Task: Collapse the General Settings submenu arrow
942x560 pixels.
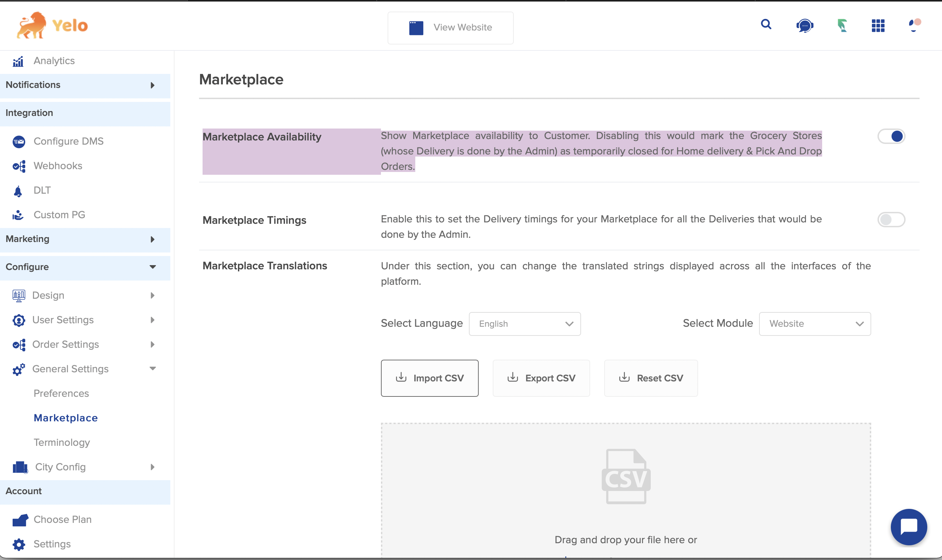Action: [x=152, y=369]
